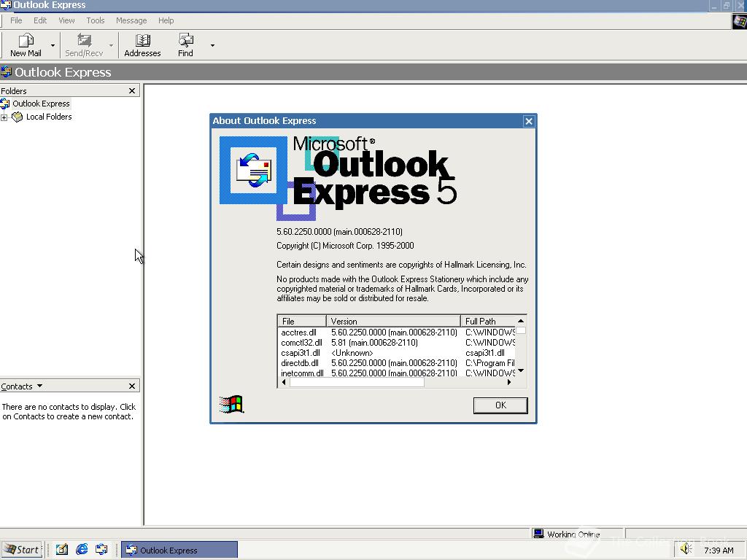
Task: Open the New Mail dropdown arrow
Action: (x=53, y=46)
